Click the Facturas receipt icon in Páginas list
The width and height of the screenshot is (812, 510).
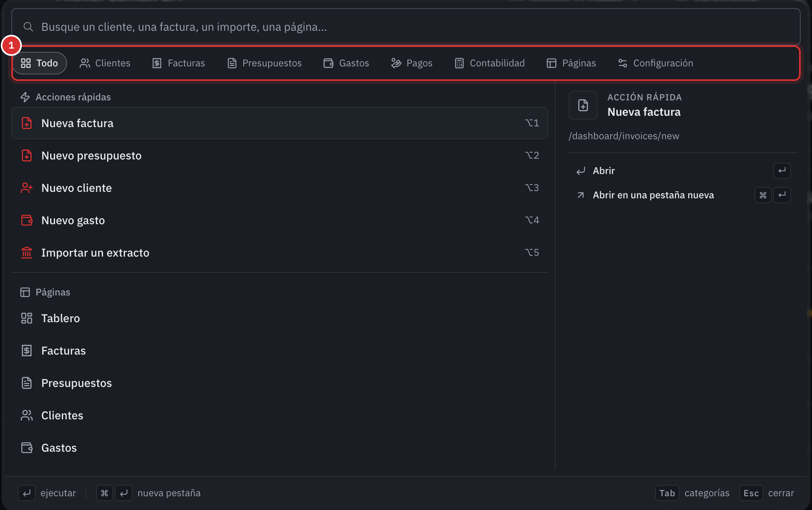tap(27, 351)
